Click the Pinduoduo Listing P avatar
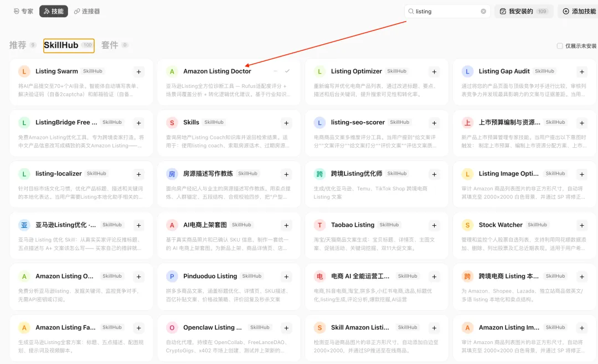This screenshot has width=598, height=364. coord(172,277)
